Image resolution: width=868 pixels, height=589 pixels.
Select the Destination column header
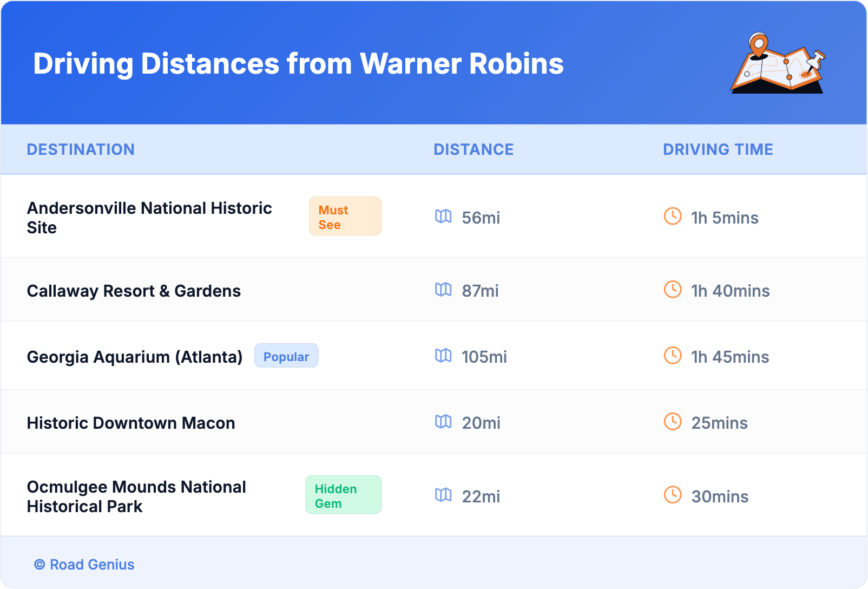pyautogui.click(x=81, y=149)
